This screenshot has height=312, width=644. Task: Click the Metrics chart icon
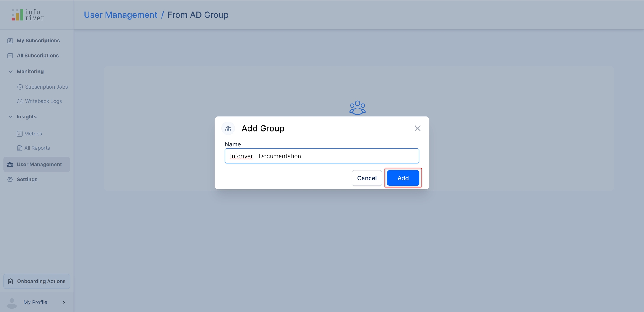20,134
